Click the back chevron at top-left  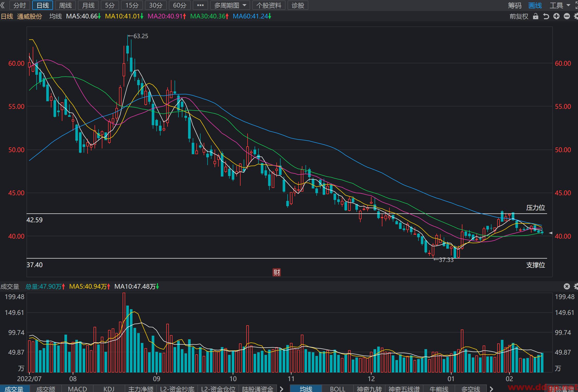click(3, 5)
